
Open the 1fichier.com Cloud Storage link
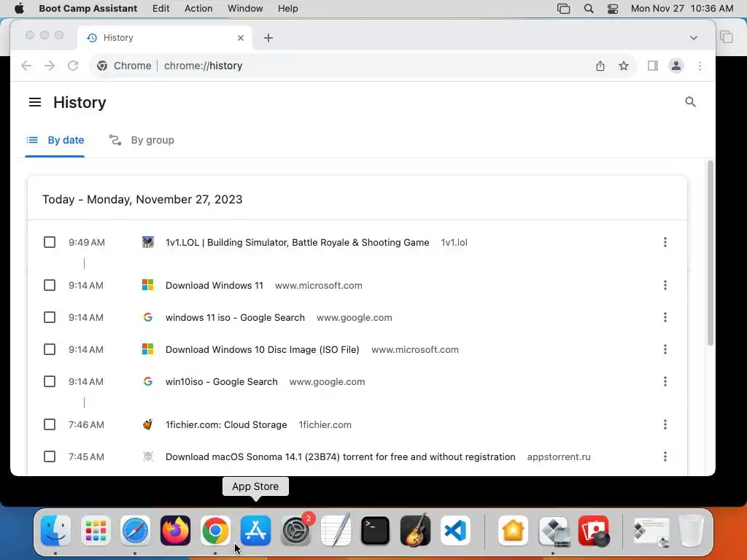click(226, 424)
